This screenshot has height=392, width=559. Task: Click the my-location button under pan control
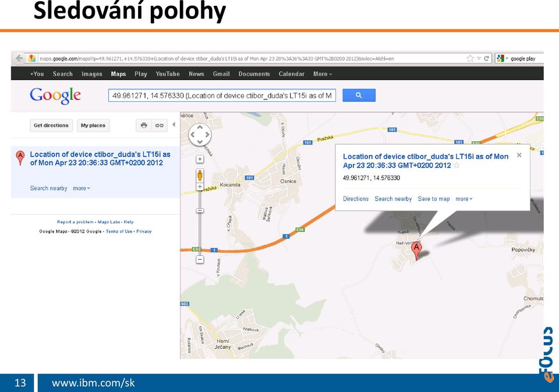tap(200, 159)
